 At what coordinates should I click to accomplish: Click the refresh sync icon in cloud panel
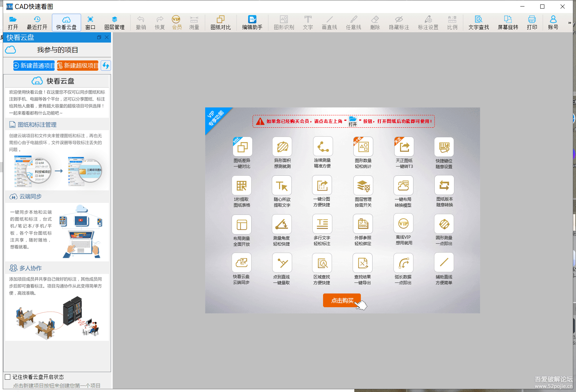tap(106, 66)
